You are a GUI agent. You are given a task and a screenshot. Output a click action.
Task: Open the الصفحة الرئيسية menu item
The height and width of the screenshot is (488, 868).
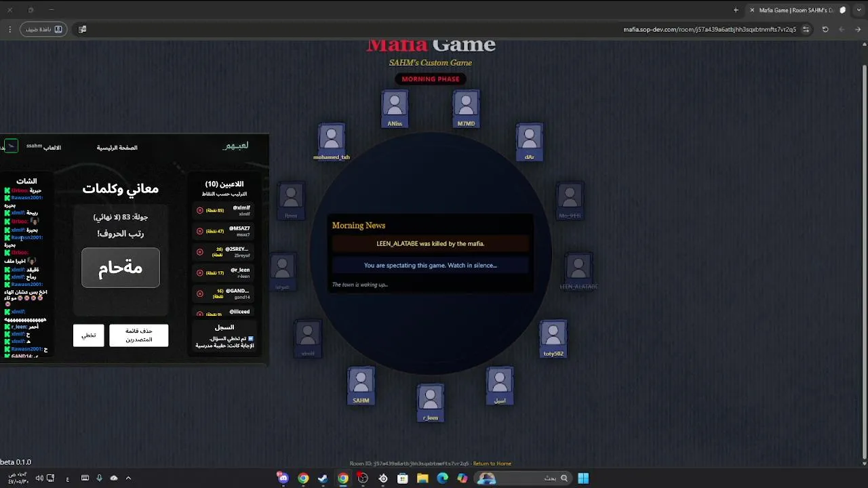point(117,147)
